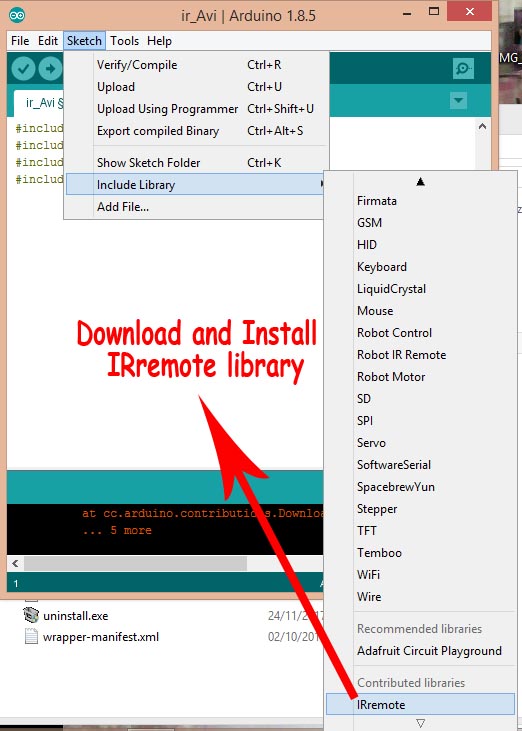Open the Tools menu
The image size is (522, 731).
tap(124, 41)
